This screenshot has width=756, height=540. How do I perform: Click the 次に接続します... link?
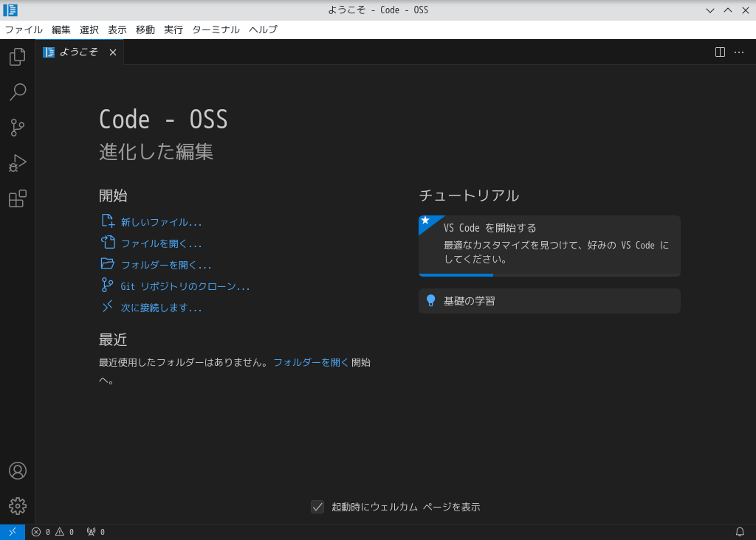(161, 308)
